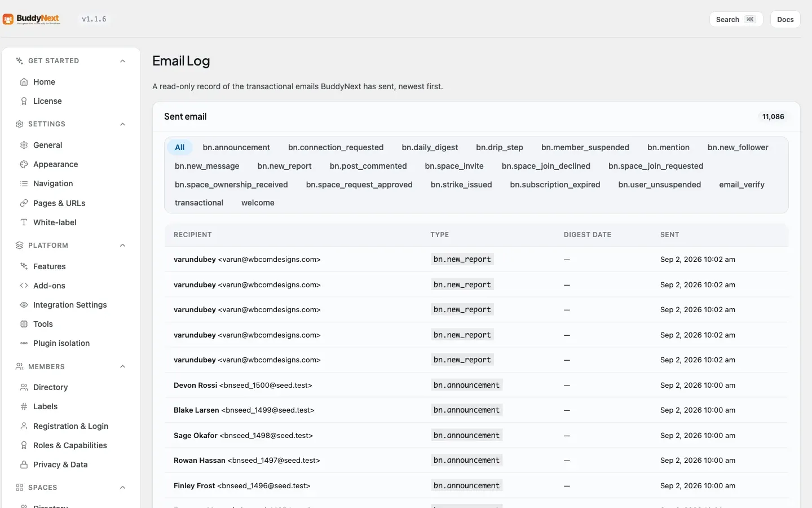Filter by bn.announcement
Viewport: 812px width, 508px height.
[x=236, y=147]
